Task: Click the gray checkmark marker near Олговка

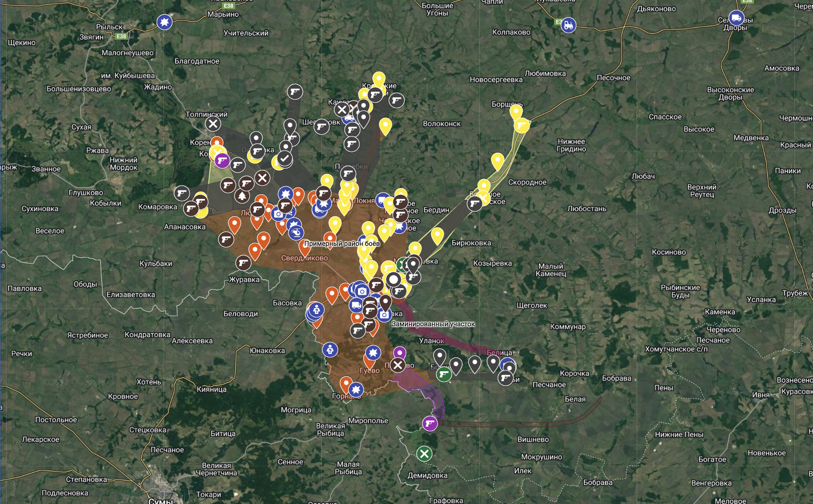Action: click(x=284, y=159)
